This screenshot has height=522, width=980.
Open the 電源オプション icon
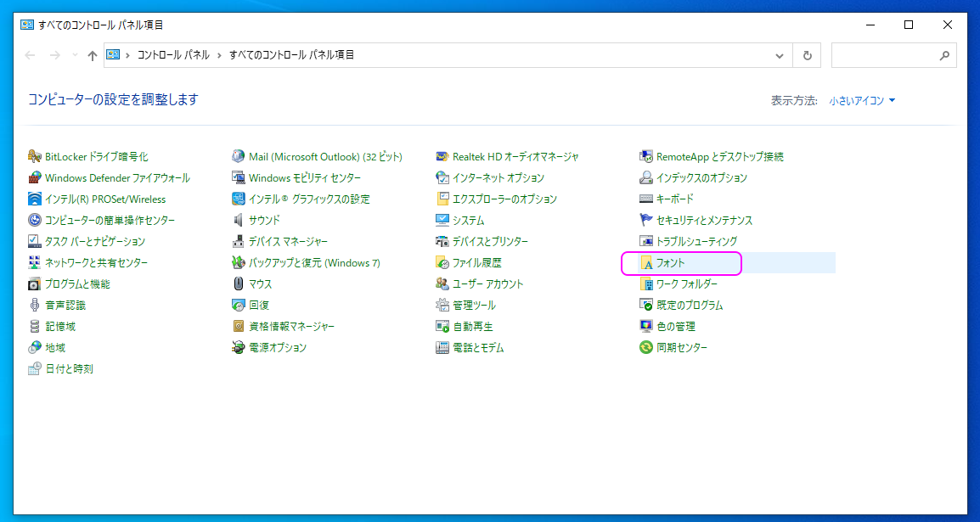[x=238, y=347]
